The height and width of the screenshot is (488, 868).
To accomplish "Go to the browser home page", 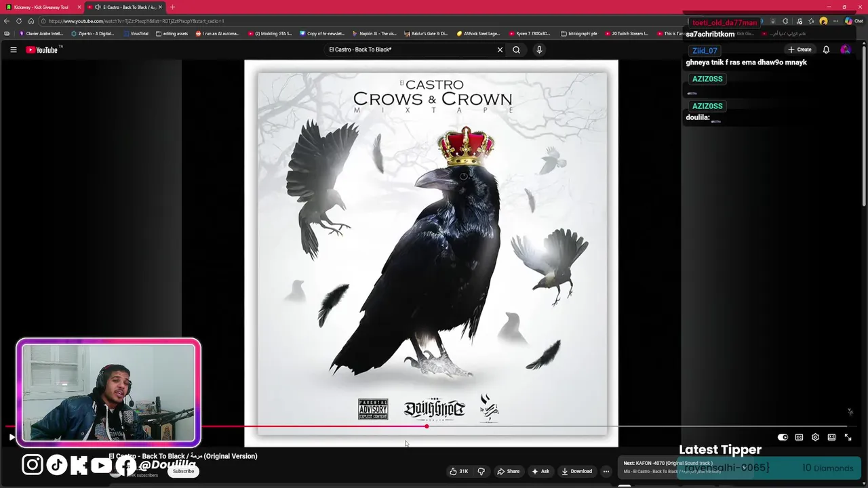I will [31, 21].
